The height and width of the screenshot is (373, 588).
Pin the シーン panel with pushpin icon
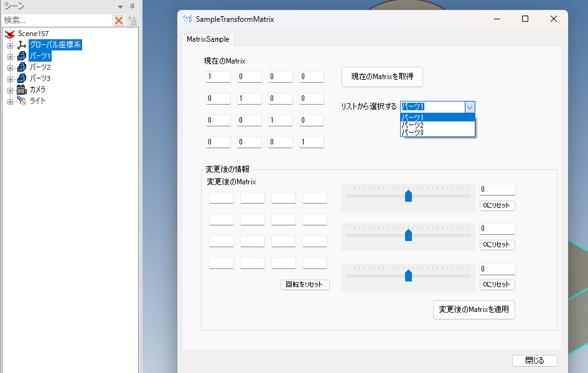[132, 6]
